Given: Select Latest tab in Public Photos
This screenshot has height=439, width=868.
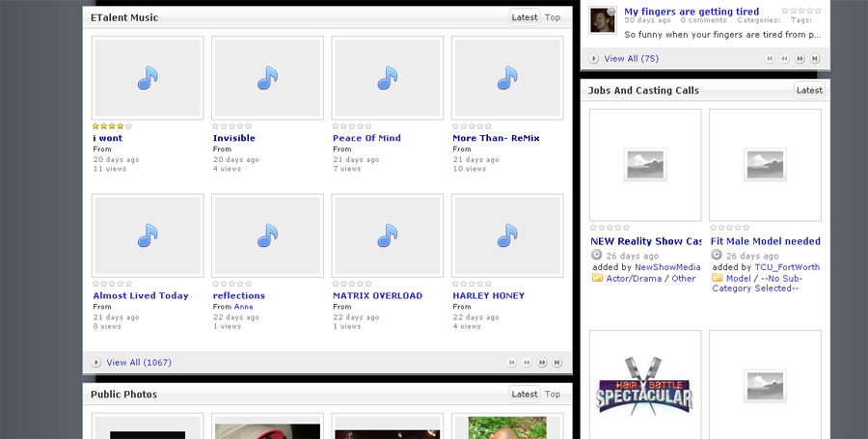Looking at the screenshot, I should pos(525,395).
